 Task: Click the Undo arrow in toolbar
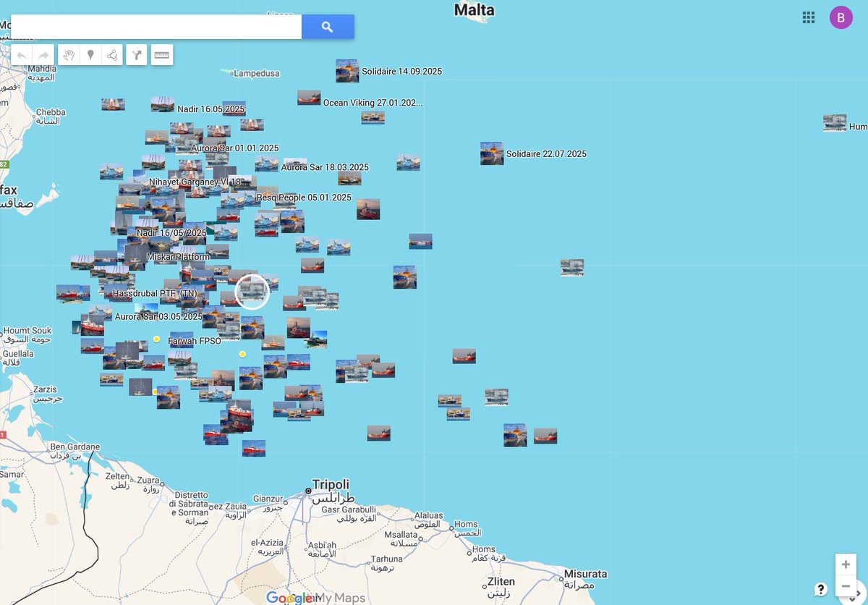click(22, 55)
